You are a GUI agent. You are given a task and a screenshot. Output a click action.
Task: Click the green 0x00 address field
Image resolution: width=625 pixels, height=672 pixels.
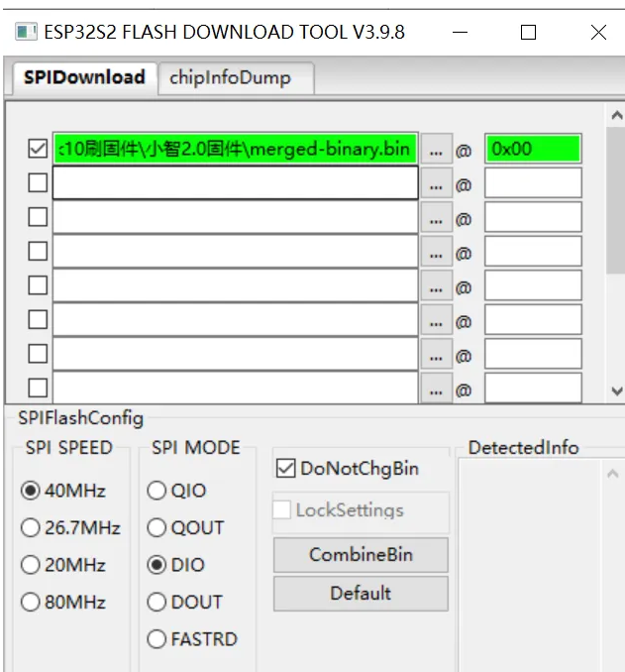click(x=532, y=150)
